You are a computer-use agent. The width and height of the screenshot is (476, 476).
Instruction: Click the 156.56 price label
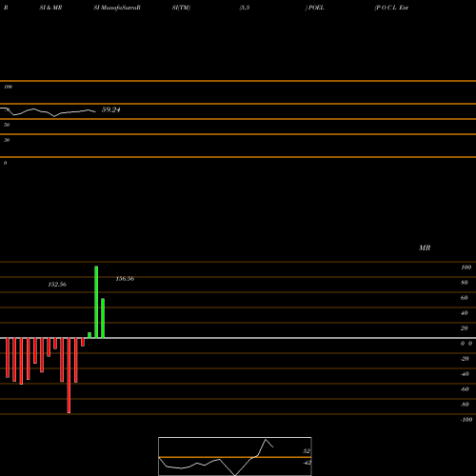point(125,279)
